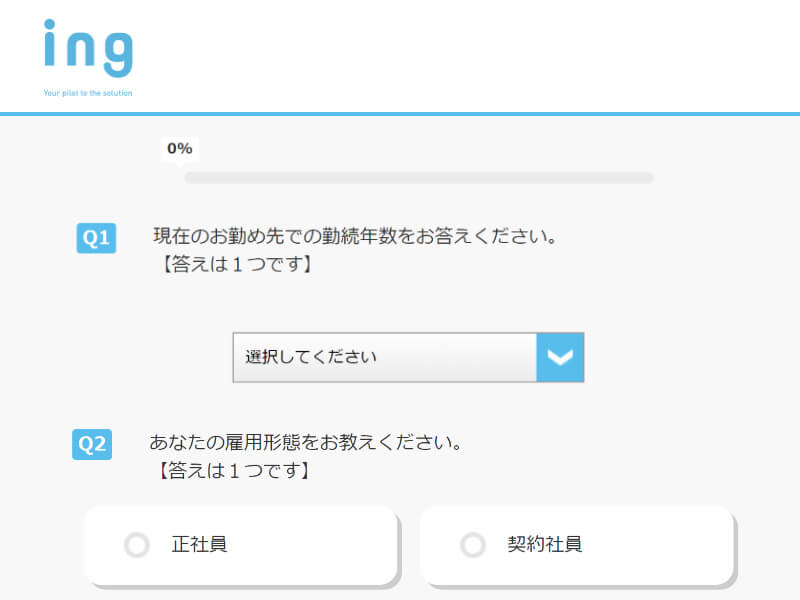The width and height of the screenshot is (800, 600).
Task: Select the 契約社員 radio circle
Action: 472,544
